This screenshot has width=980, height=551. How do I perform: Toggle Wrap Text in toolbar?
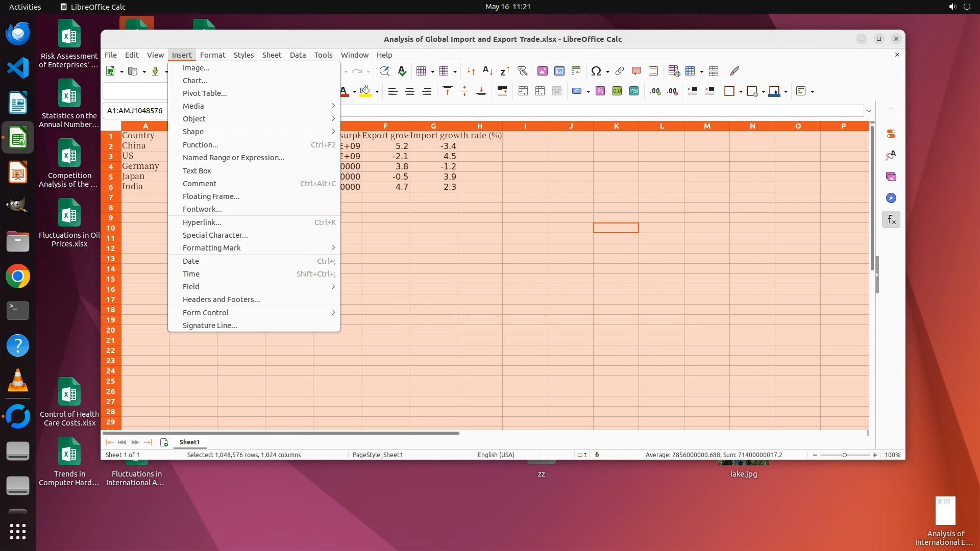(502, 91)
